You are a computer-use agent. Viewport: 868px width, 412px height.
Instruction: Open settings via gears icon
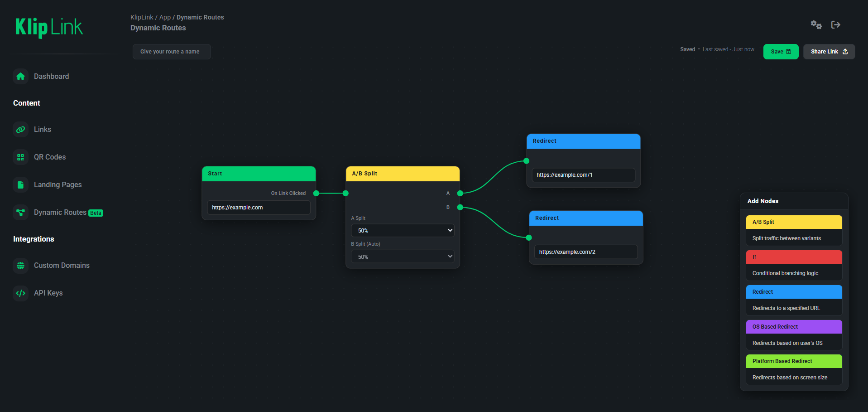click(816, 25)
